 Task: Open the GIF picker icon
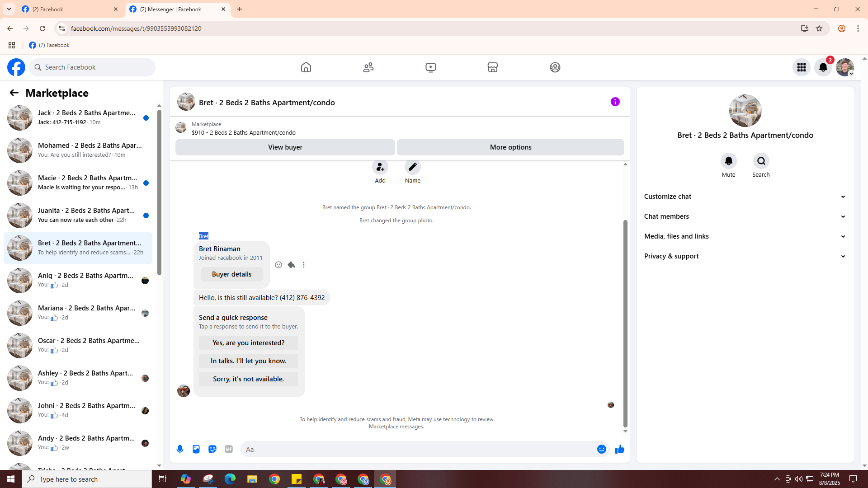(x=229, y=449)
